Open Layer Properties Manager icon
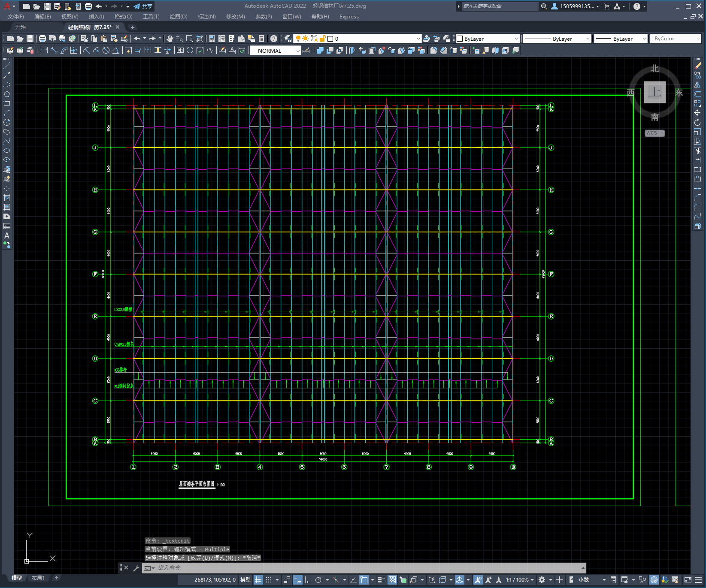Viewport: 706px width, 588px height. [x=288, y=39]
